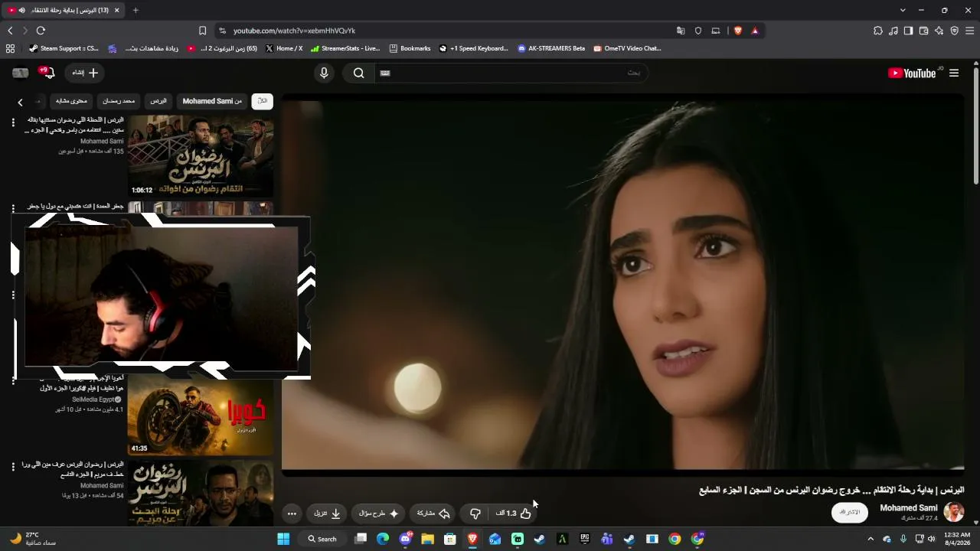This screenshot has height=551, width=980.
Task: Open a new browser tab
Action: point(136,10)
